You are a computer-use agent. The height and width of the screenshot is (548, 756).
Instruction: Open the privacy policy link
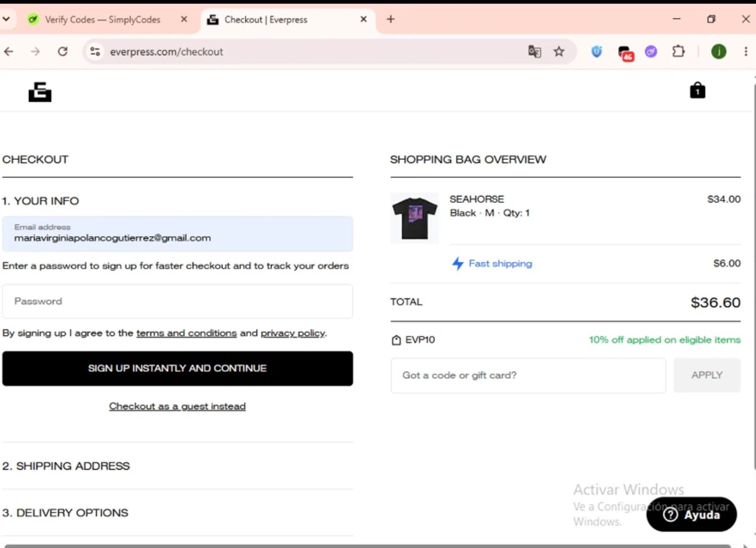(x=293, y=333)
